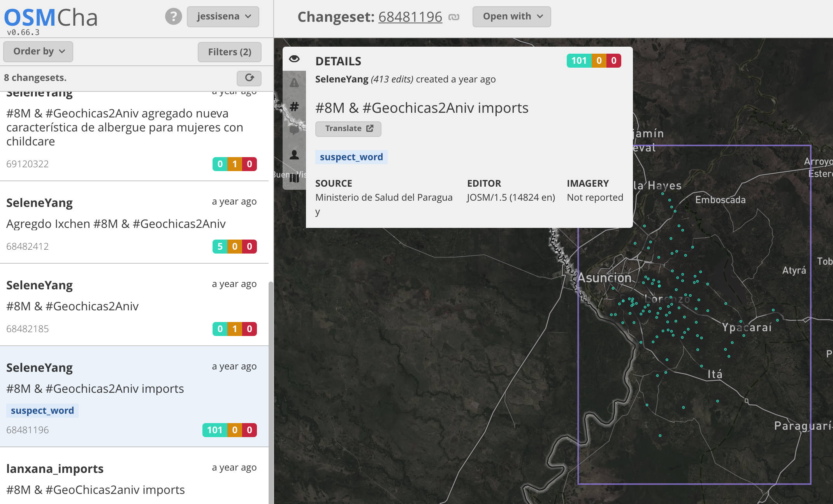Screen dimensions: 833x504
Task: Click the green 101 created count badge
Action: [579, 61]
